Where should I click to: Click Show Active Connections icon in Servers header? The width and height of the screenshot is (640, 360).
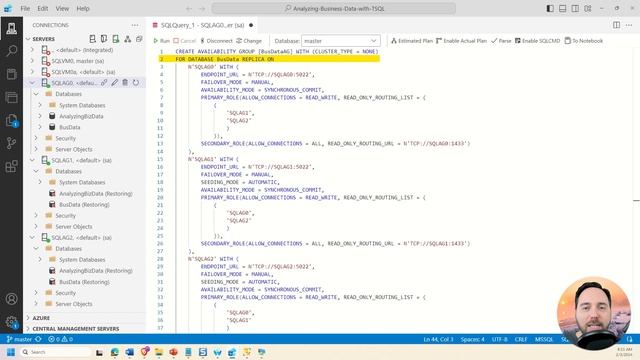(116, 39)
